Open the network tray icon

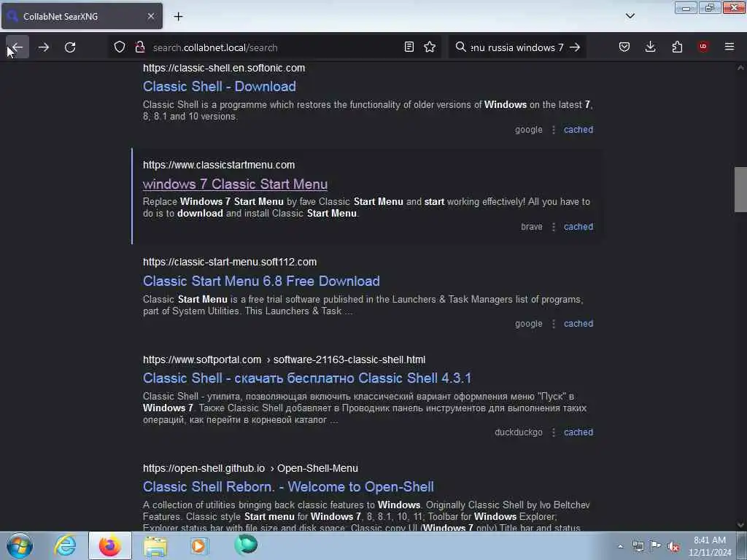(x=638, y=546)
